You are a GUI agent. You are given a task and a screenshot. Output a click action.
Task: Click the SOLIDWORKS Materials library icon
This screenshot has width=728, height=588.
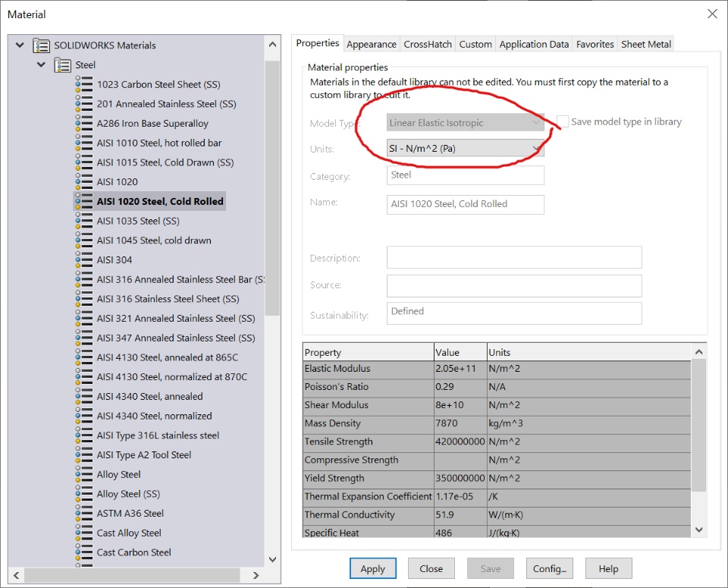pos(41,46)
